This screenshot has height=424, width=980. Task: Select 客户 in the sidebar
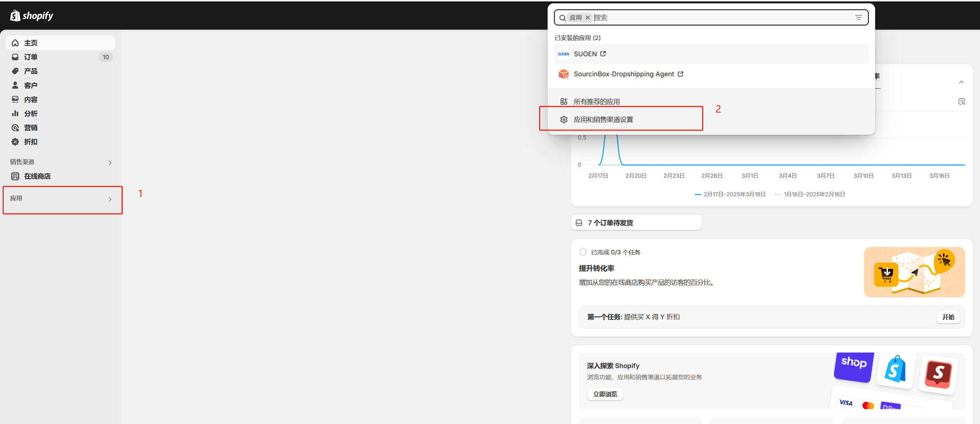click(60, 85)
